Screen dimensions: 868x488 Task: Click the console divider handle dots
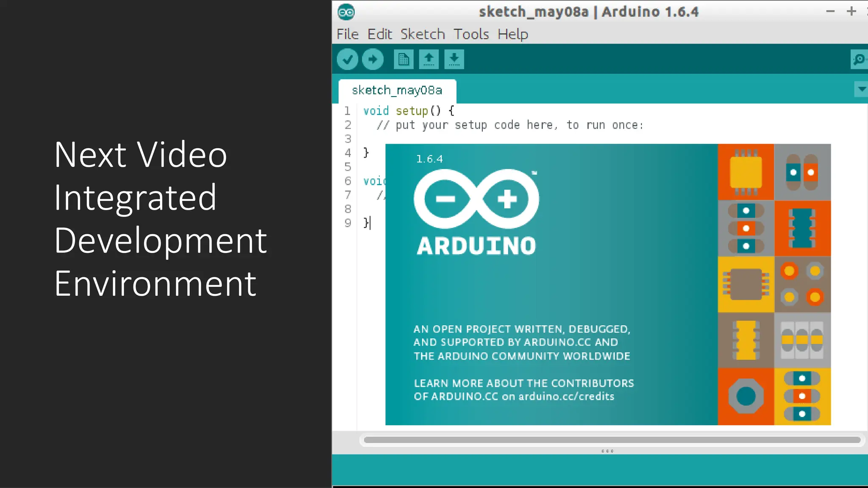(607, 451)
